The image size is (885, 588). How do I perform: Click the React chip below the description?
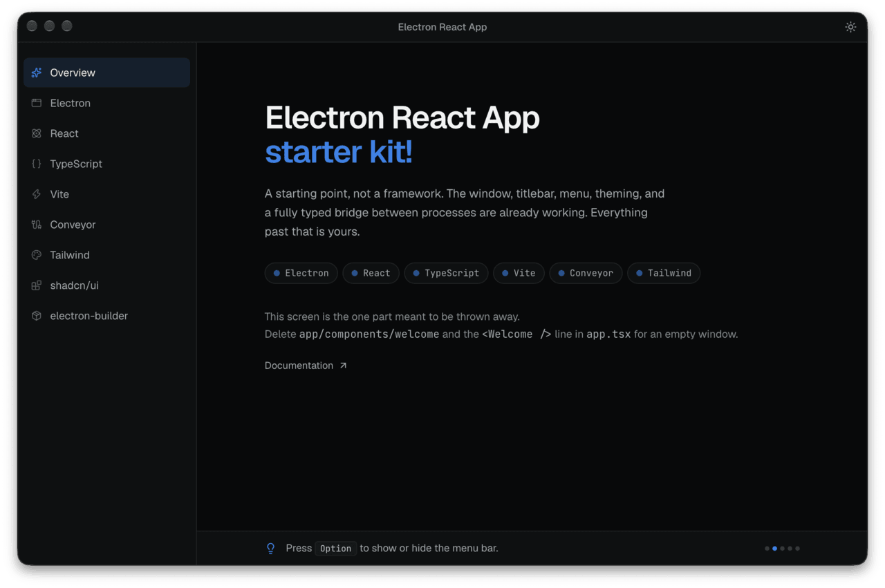(371, 273)
